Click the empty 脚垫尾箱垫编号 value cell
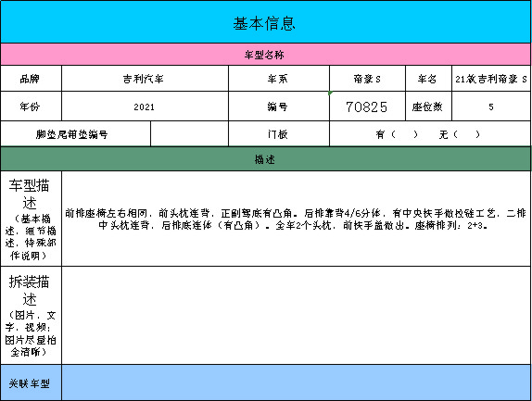Screen dimensions: 532x401 [x=189, y=134]
